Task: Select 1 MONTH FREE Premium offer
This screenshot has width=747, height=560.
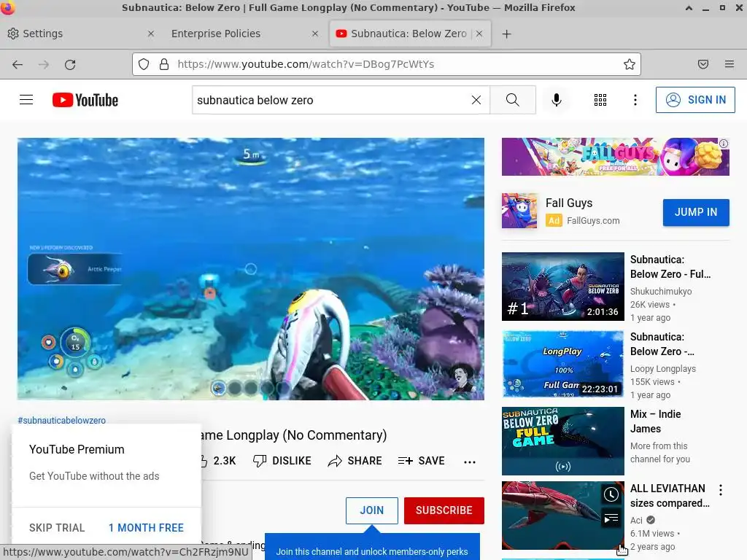Action: [x=146, y=528]
